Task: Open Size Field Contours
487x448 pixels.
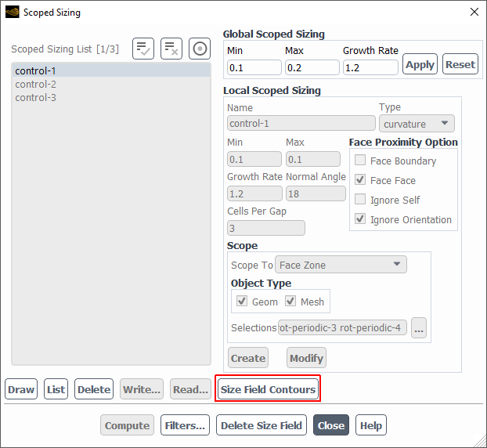Action: (268, 389)
